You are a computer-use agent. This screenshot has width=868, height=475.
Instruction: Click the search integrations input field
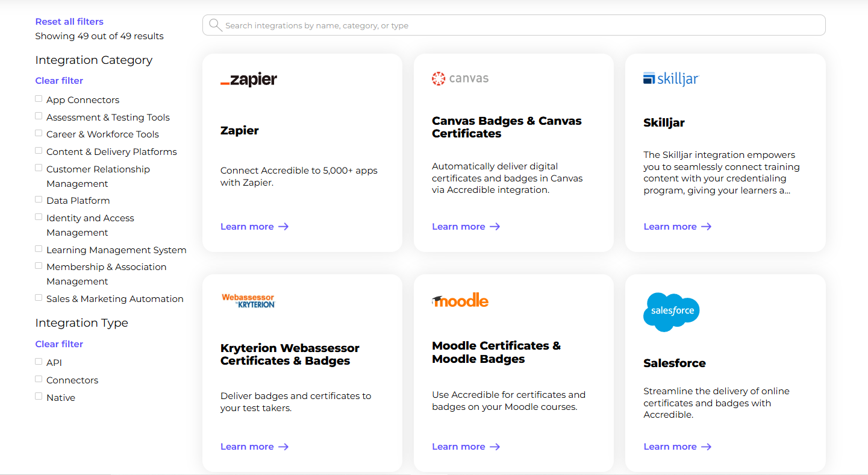pos(513,25)
